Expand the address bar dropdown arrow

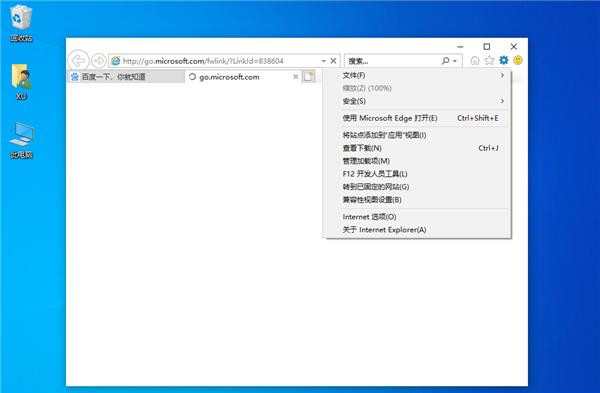coord(323,61)
